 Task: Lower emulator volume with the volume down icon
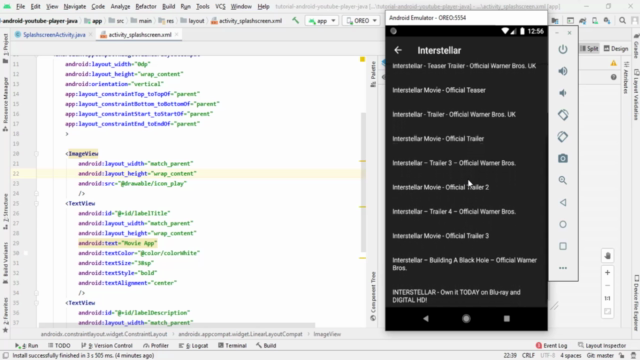(x=563, y=93)
